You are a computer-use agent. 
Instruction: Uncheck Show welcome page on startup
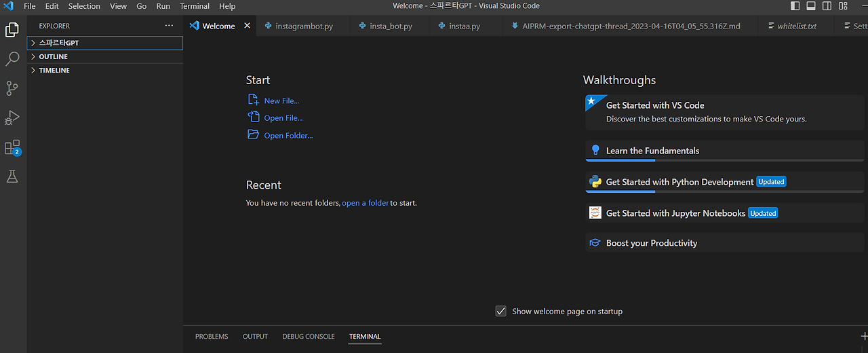point(501,311)
